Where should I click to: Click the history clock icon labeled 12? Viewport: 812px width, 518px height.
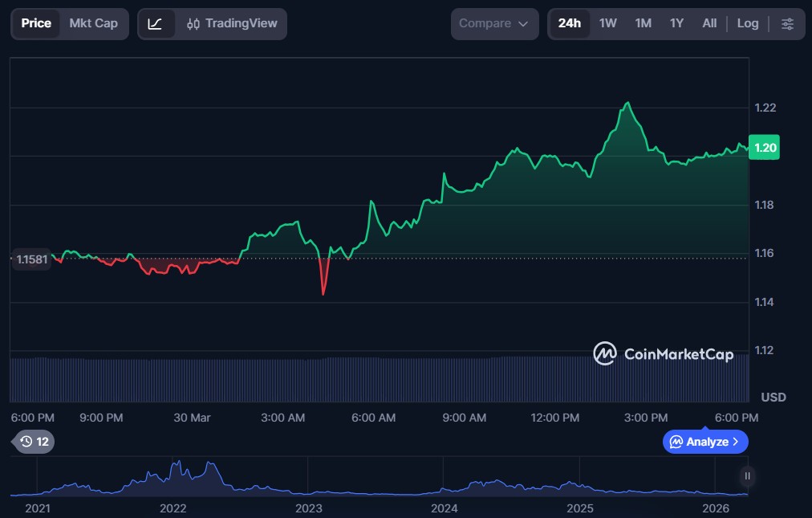[34, 441]
